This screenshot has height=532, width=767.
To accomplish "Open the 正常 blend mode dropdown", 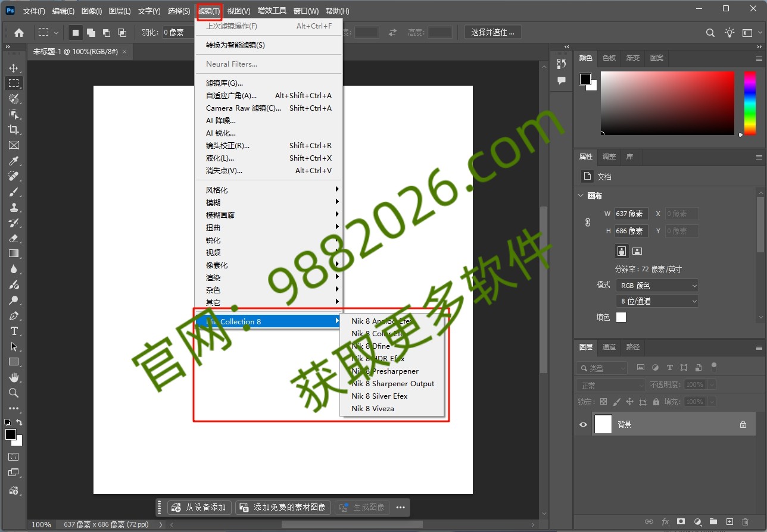I will coord(610,384).
